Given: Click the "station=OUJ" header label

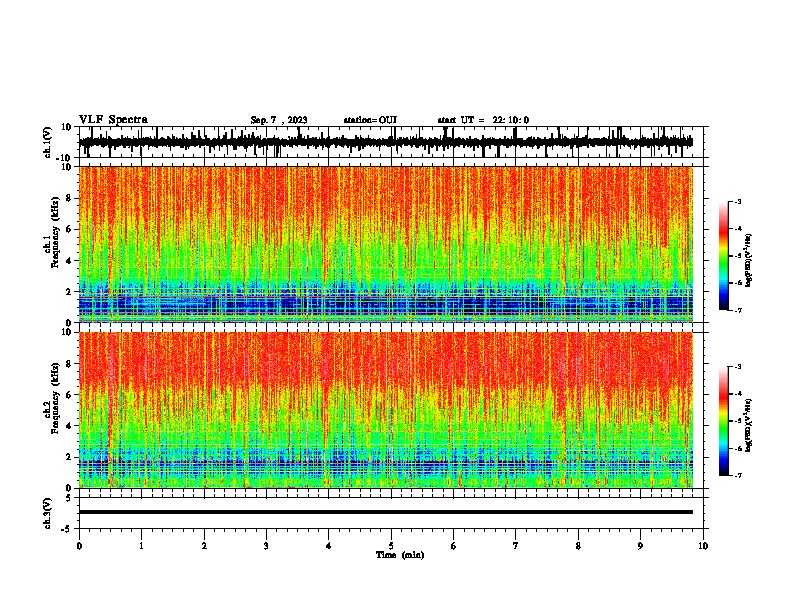Looking at the screenshot, I should click(370, 120).
